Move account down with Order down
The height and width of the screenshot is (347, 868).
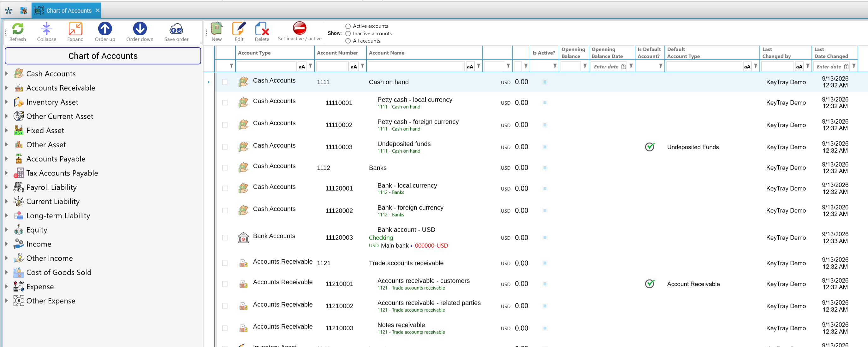pyautogui.click(x=140, y=29)
